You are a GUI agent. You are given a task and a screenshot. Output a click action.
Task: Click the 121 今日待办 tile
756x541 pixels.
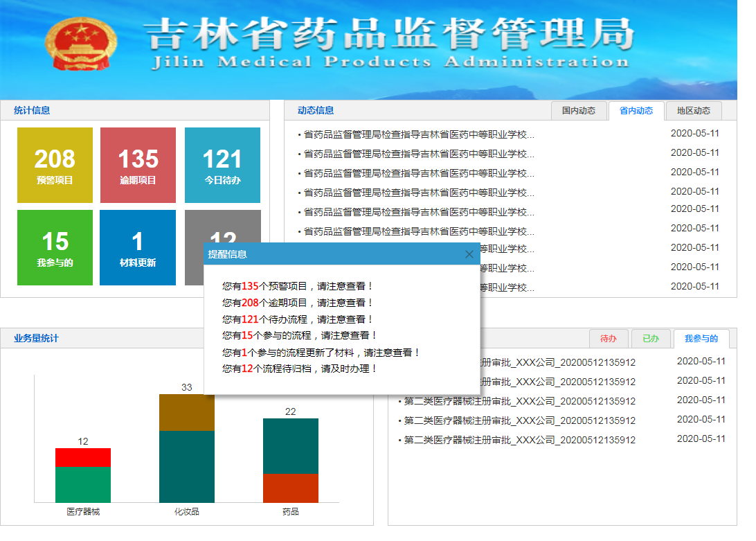point(222,165)
